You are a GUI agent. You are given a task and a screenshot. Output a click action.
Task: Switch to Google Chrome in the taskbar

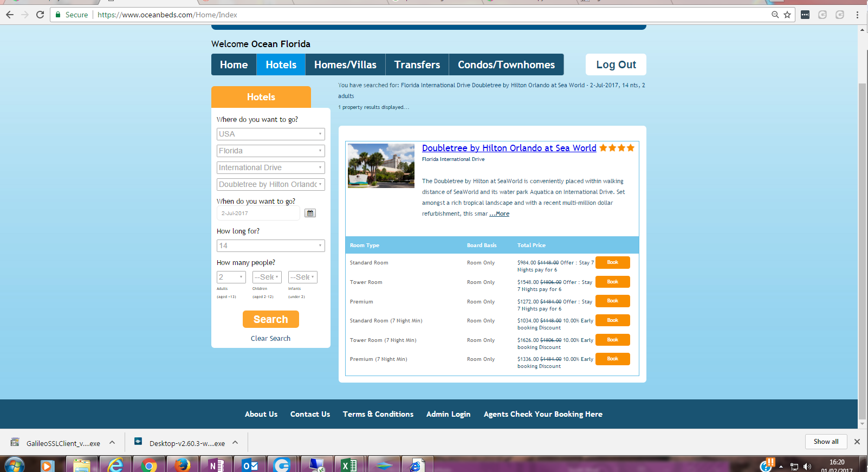[148, 465]
